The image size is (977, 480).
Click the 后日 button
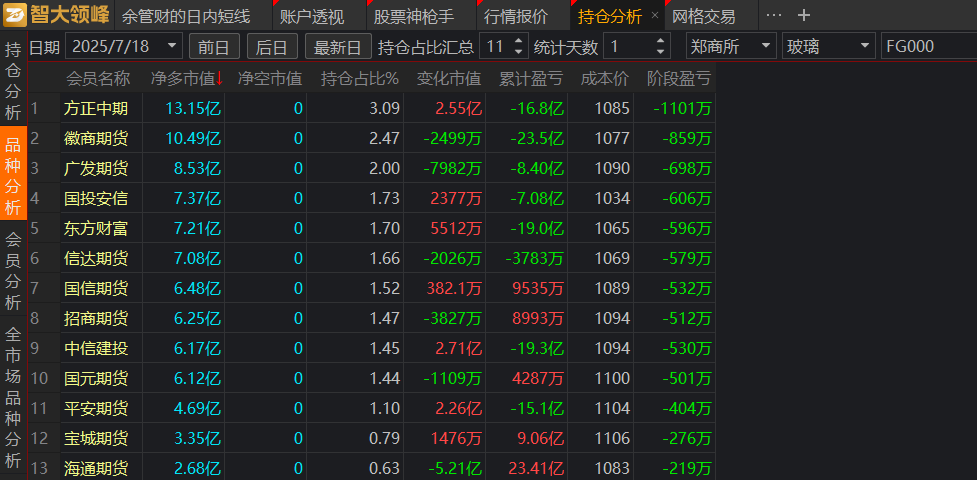pyautogui.click(x=272, y=46)
